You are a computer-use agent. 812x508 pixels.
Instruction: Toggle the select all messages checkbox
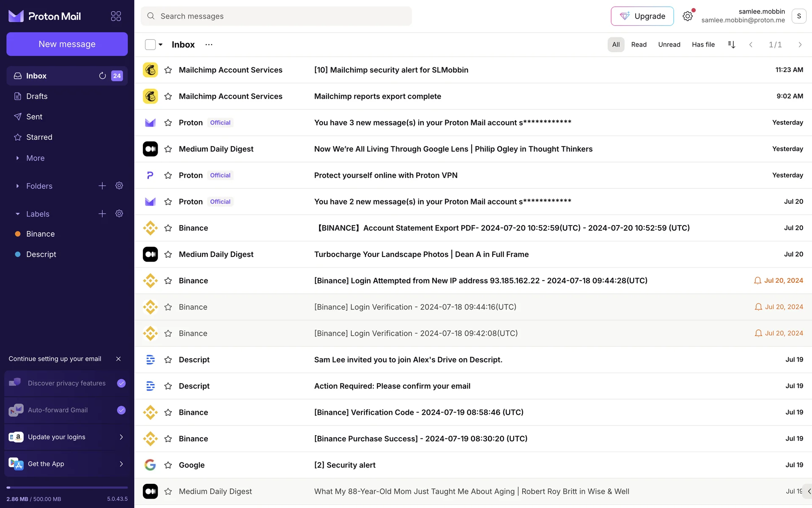pos(150,44)
